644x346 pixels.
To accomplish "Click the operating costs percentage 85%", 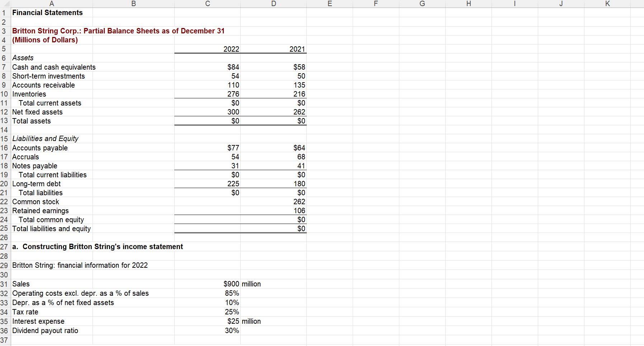I will (232, 293).
